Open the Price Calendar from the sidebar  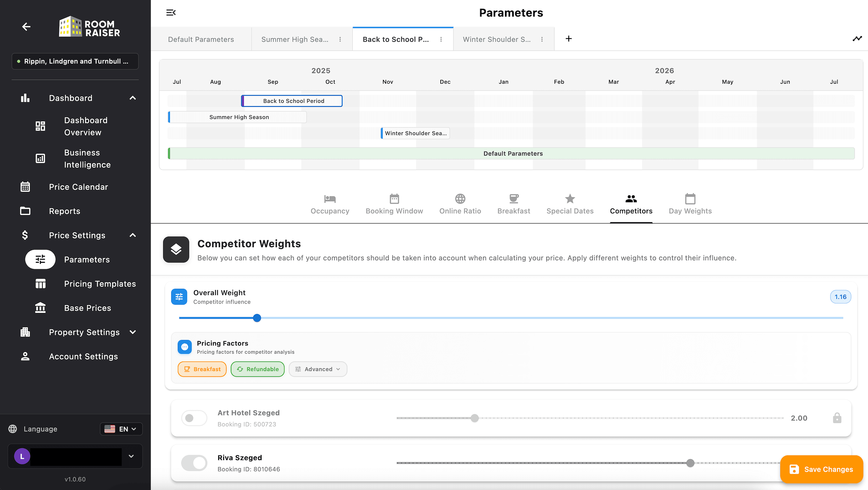tap(78, 187)
